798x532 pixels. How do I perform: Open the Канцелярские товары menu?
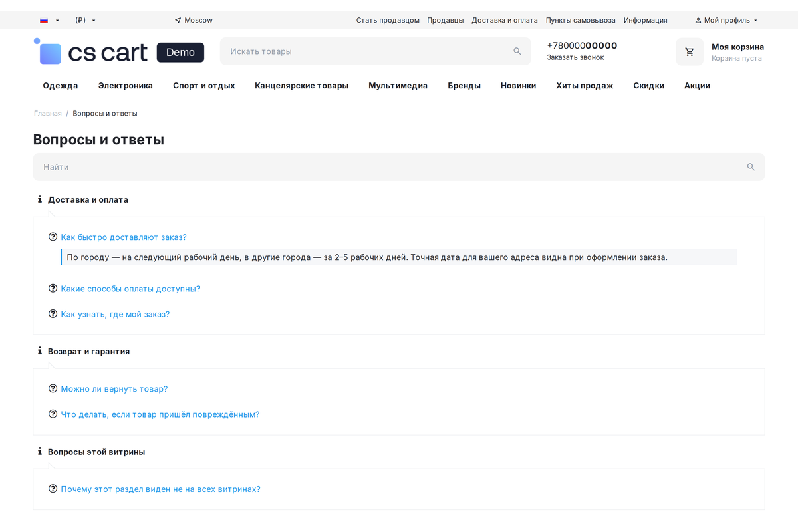(302, 86)
